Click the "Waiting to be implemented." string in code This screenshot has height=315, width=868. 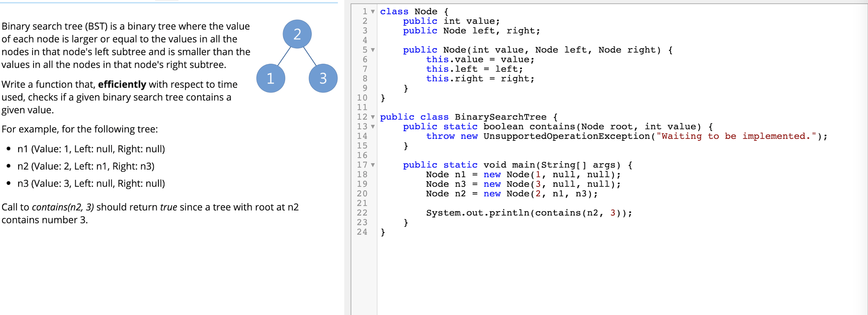[737, 136]
